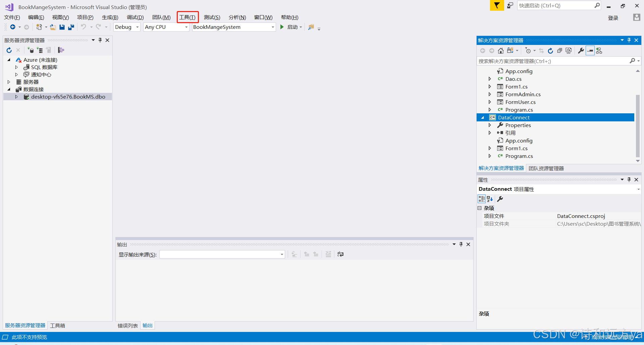This screenshot has height=345, width=644.
Task: Open the 文件(F) menu
Action: [12, 17]
